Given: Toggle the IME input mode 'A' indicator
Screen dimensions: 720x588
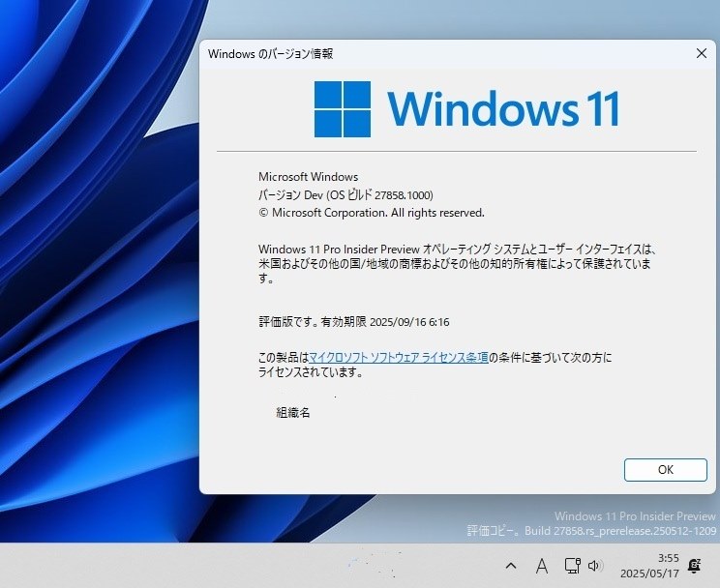Looking at the screenshot, I should [x=542, y=566].
